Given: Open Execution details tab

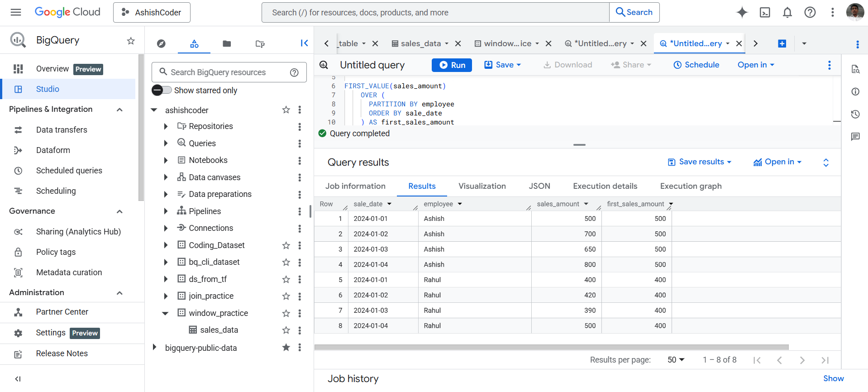Looking at the screenshot, I should [x=605, y=186].
